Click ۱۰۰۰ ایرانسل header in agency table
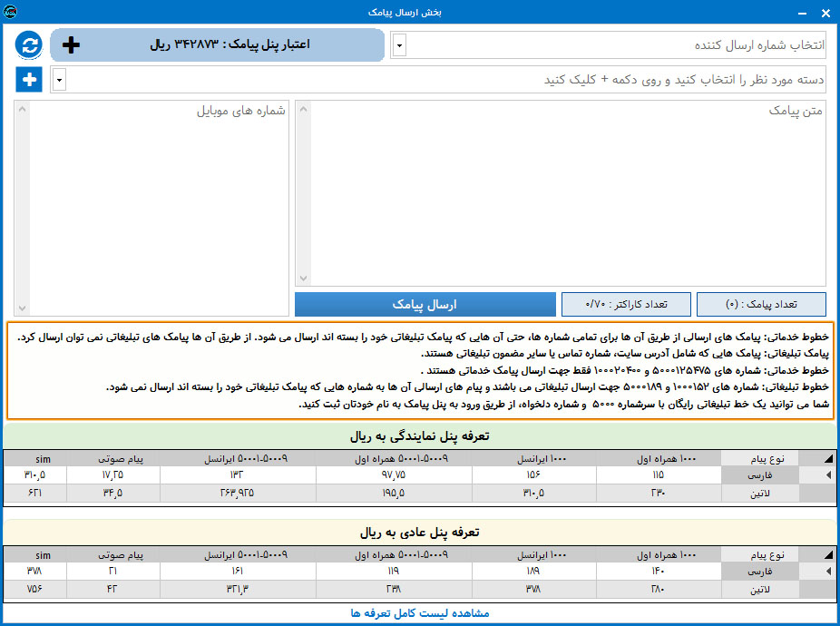Viewport: 840px width, 626px height. click(x=534, y=459)
